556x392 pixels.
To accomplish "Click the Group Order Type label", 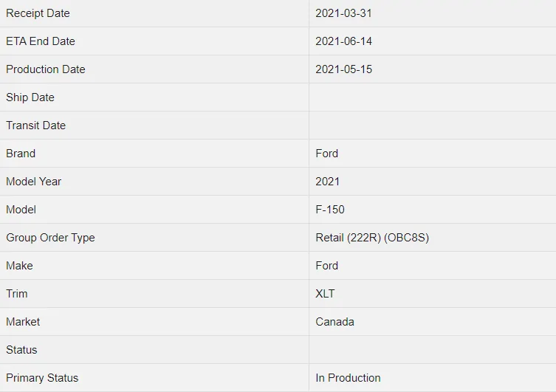I will [50, 238].
